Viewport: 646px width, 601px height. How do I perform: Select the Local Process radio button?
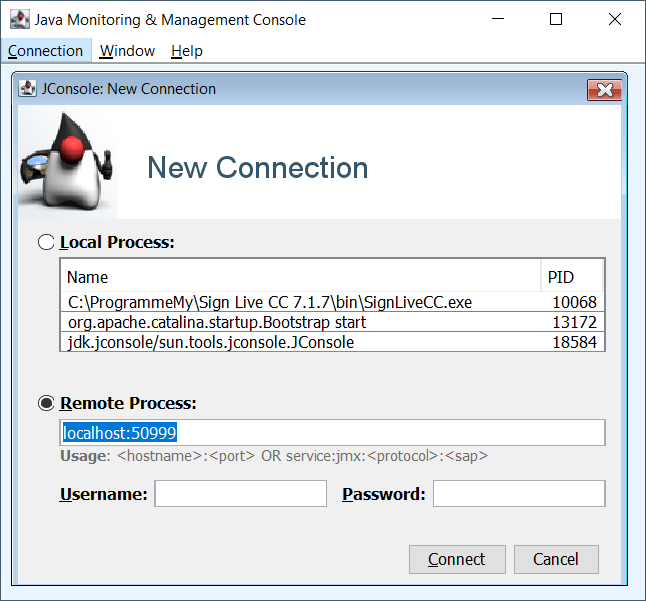[46, 242]
